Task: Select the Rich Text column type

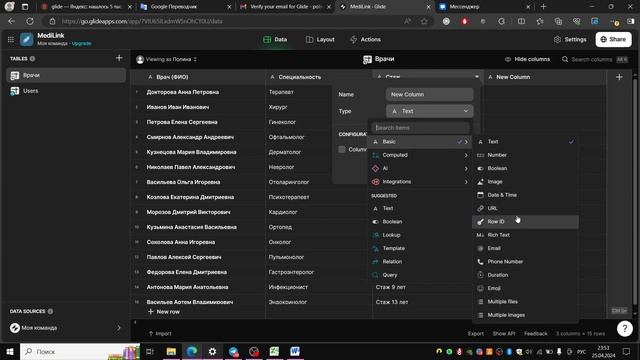Action: coord(525,235)
